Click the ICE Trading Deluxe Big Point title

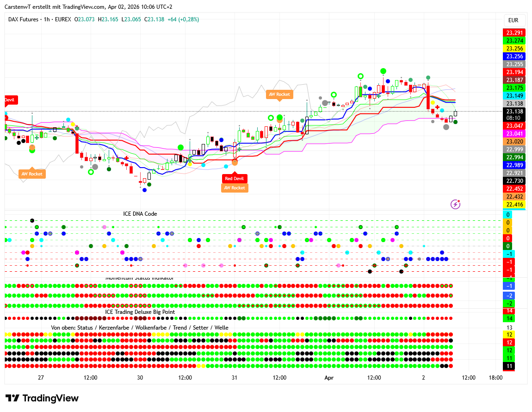coord(146,312)
